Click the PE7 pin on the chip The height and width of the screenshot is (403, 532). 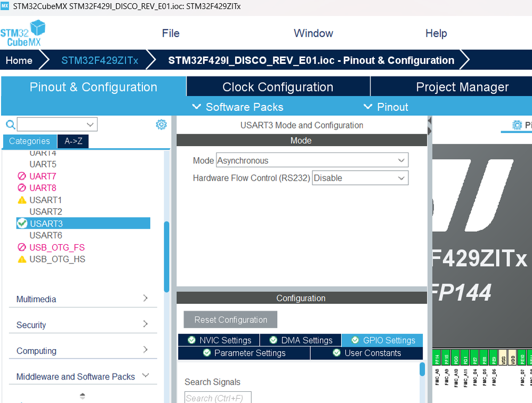coord(475,358)
